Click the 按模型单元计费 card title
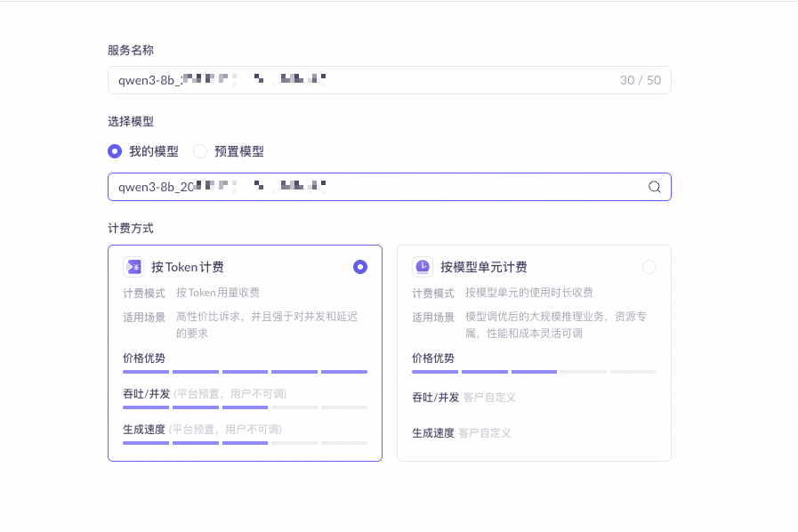 [483, 267]
